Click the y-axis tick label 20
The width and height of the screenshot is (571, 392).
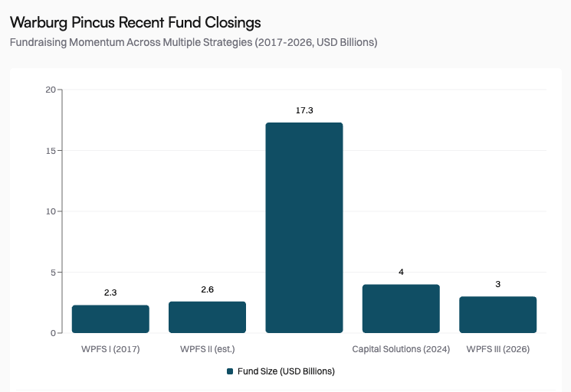coord(51,90)
